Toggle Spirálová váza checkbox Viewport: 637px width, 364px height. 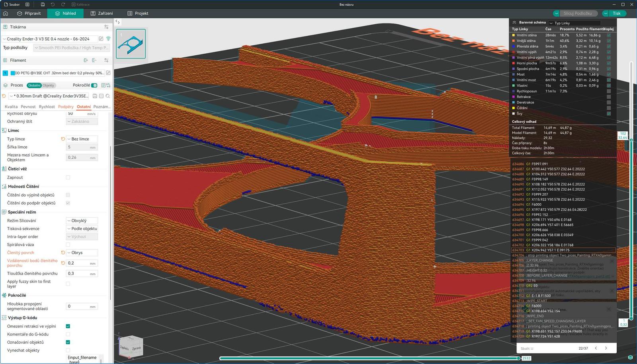tap(68, 245)
